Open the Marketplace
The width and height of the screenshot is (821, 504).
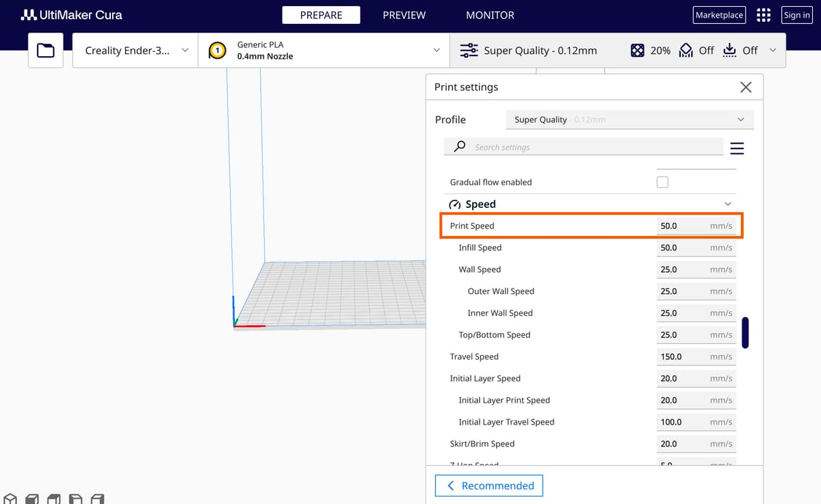[x=719, y=15]
